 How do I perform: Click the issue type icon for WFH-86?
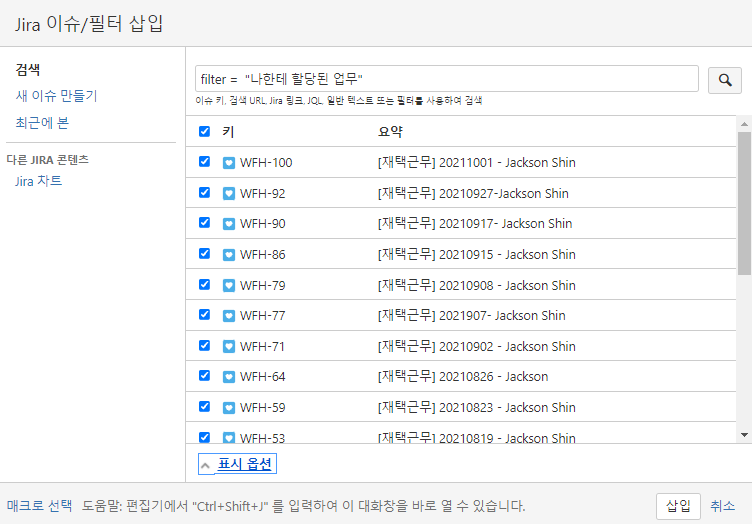[229, 255]
